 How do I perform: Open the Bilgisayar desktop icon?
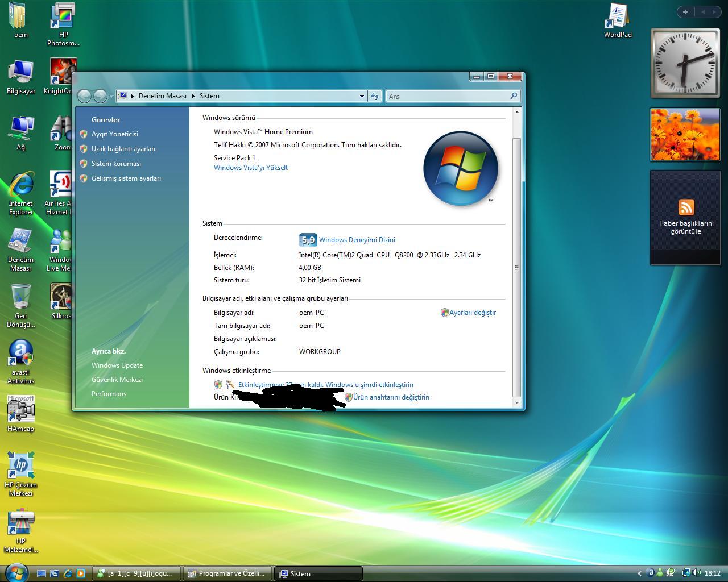coord(20,77)
